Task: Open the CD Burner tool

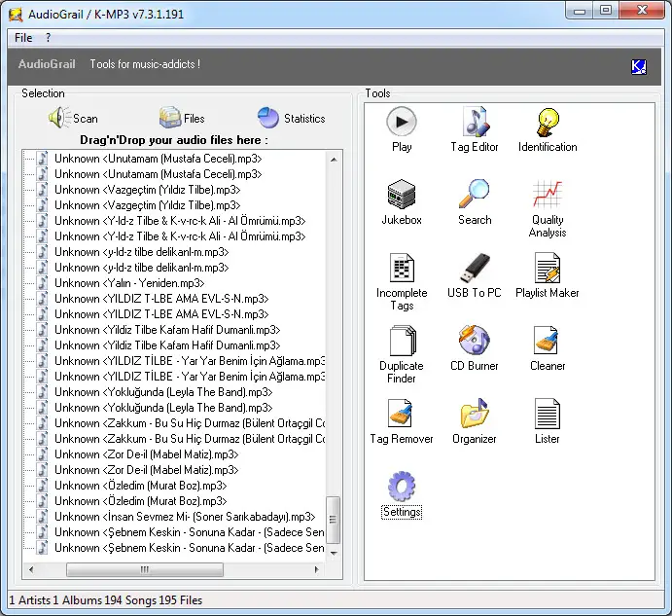Action: coord(474,348)
